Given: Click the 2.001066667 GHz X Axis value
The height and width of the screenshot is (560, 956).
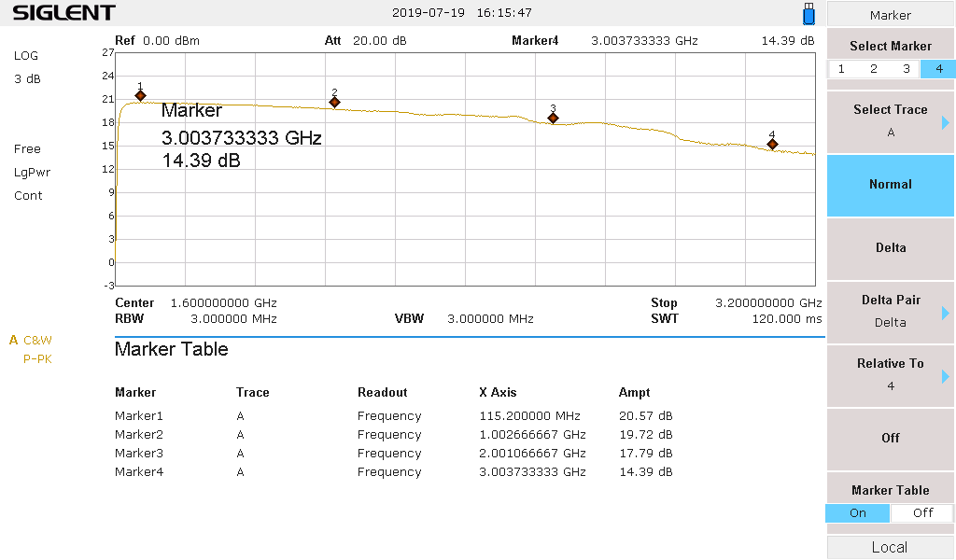Looking at the screenshot, I should (532, 454).
